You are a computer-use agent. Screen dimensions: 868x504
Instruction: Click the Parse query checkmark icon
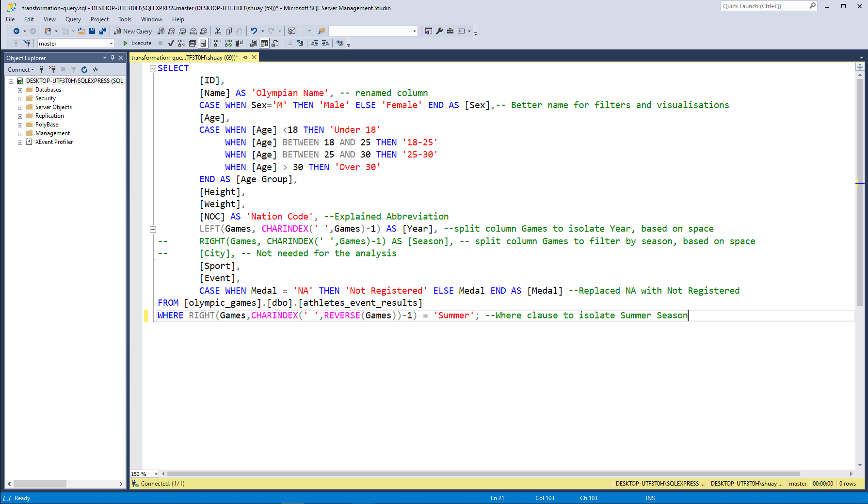pyautogui.click(x=171, y=43)
